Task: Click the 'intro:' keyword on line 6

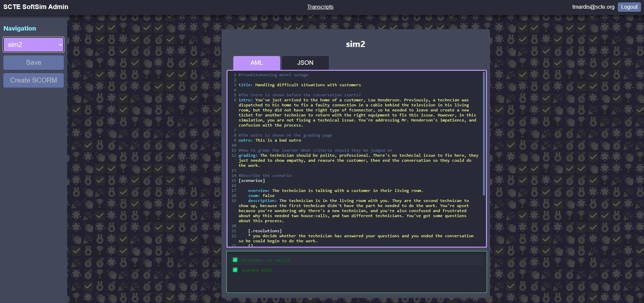Action: tap(246, 100)
